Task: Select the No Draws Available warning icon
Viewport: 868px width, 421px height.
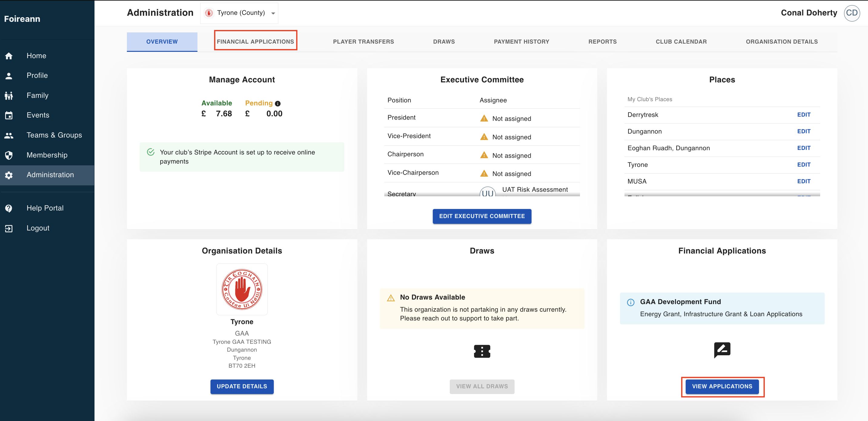Action: pyautogui.click(x=390, y=298)
